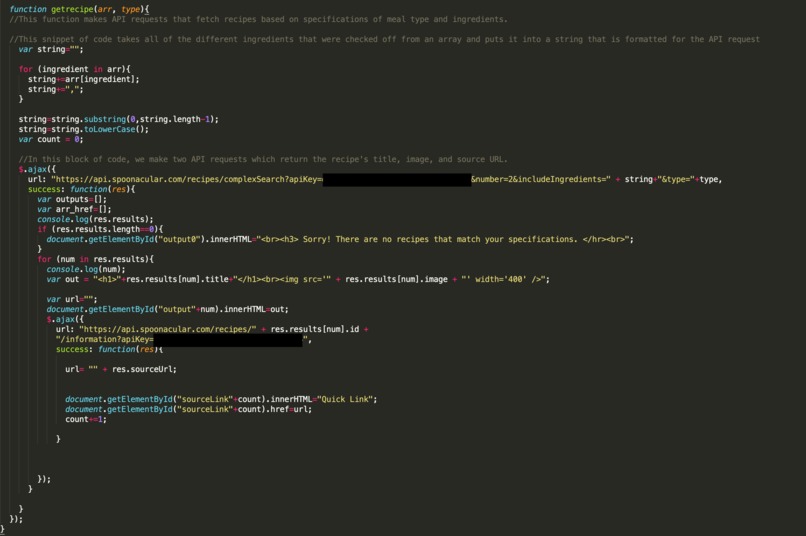Click the line 'var outputs=[];'

pos(71,199)
